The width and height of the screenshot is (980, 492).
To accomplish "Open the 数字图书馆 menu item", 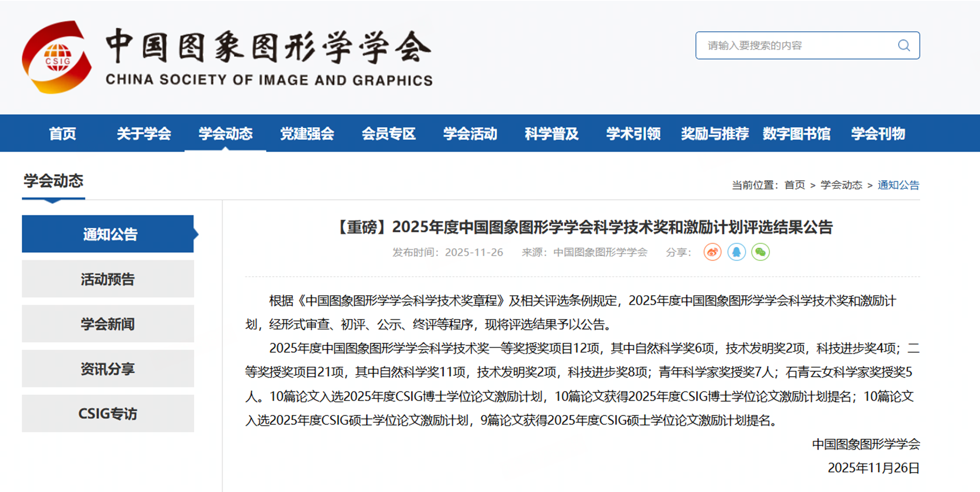I will (796, 134).
